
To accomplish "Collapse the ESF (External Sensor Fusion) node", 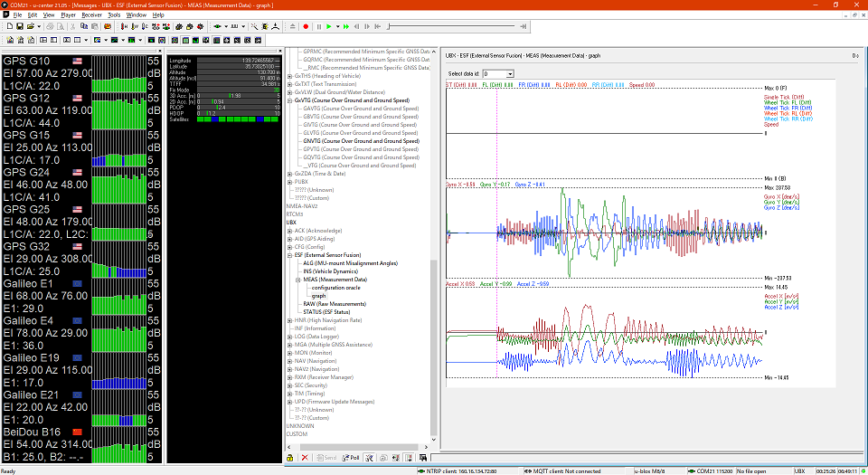I will point(289,255).
